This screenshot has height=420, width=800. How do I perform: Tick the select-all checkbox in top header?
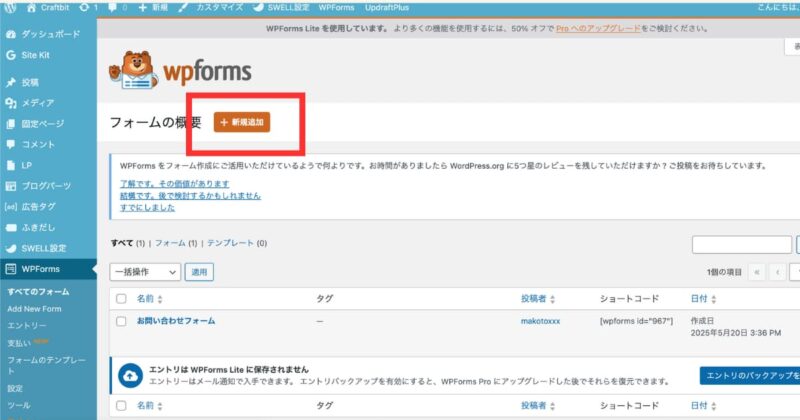click(121, 299)
